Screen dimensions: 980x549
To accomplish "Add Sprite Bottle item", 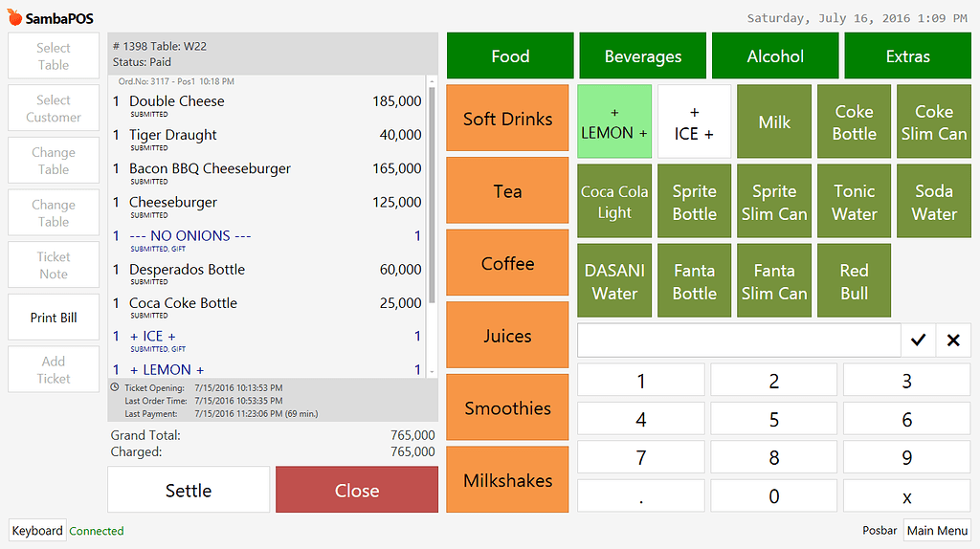I will (695, 201).
